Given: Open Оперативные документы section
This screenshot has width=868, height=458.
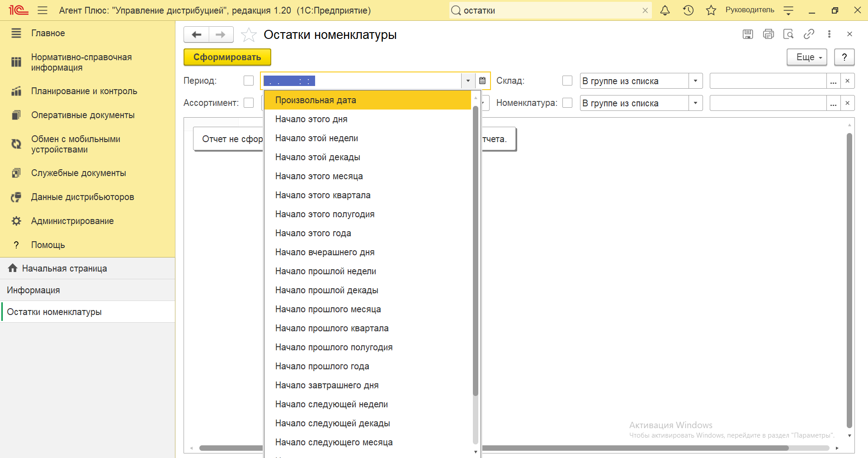Looking at the screenshot, I should pos(88,115).
